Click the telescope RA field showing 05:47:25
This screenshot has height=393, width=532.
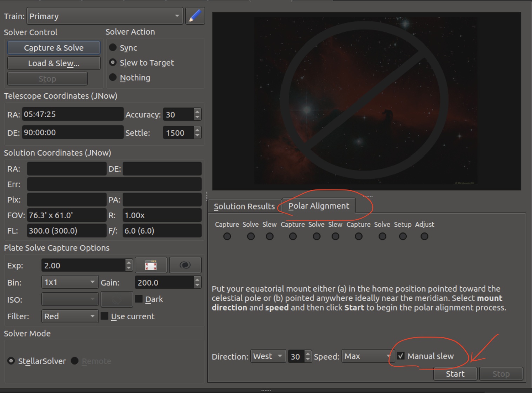click(x=73, y=114)
